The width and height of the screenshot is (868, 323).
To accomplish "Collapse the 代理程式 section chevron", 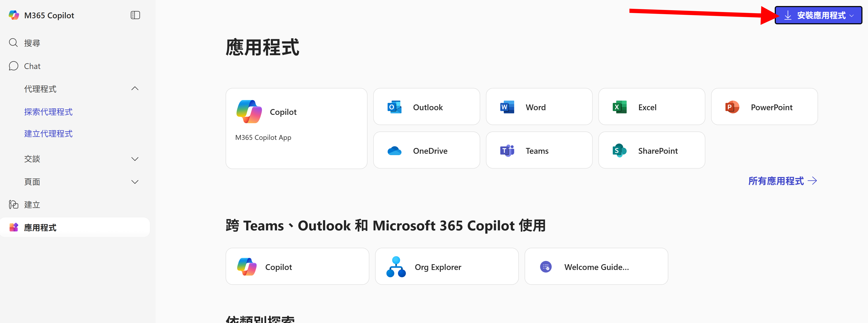I will (135, 89).
